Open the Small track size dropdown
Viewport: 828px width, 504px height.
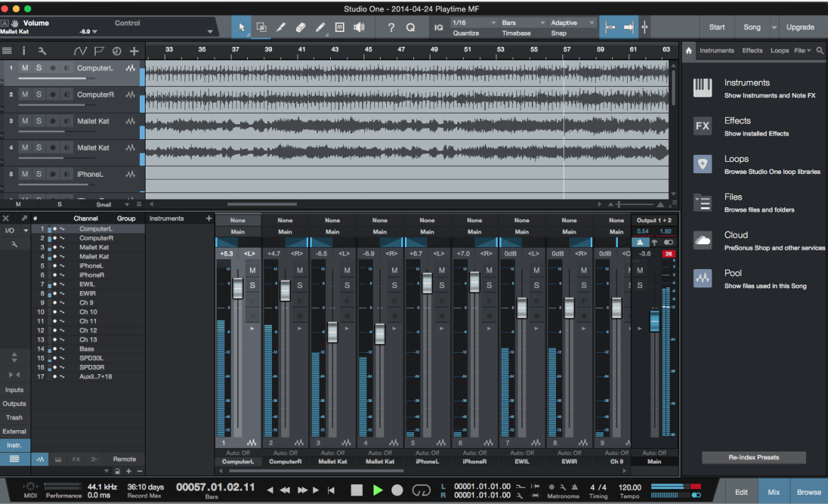(x=112, y=204)
